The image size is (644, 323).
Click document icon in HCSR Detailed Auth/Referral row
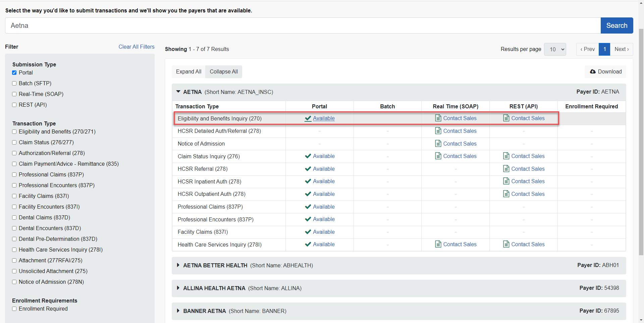pyautogui.click(x=438, y=131)
